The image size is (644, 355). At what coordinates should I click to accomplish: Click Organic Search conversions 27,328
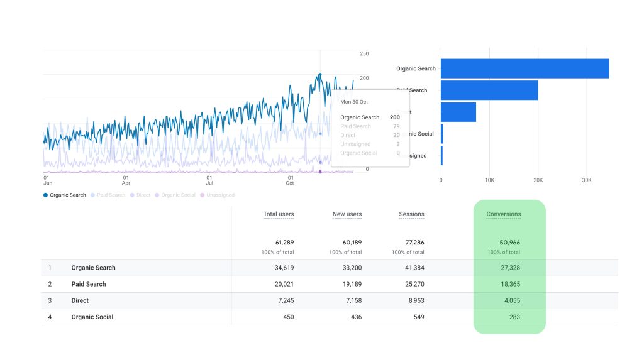tap(511, 268)
